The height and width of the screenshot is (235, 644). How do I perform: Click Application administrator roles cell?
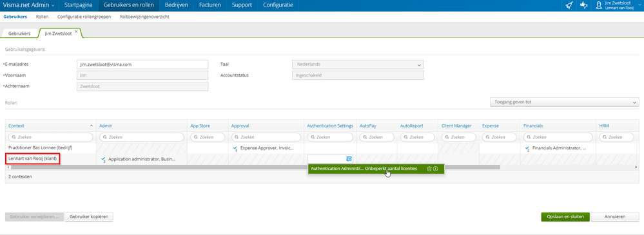tap(142, 159)
